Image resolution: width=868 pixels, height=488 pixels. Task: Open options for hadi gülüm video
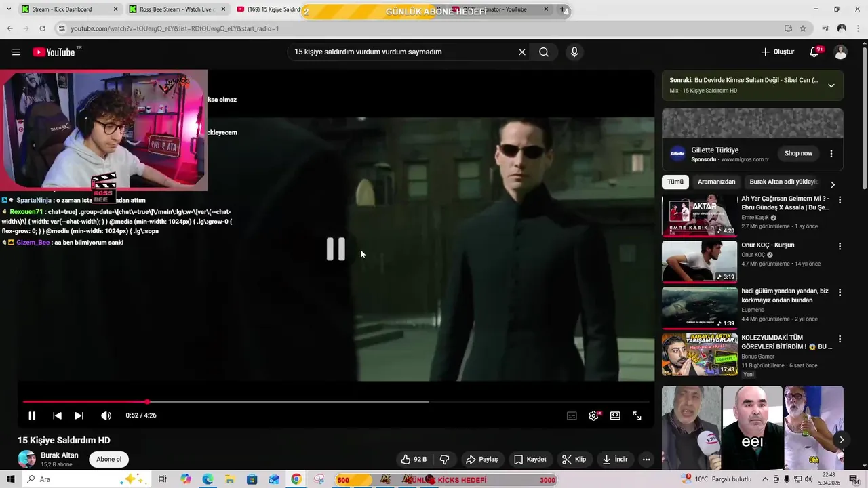[840, 293]
